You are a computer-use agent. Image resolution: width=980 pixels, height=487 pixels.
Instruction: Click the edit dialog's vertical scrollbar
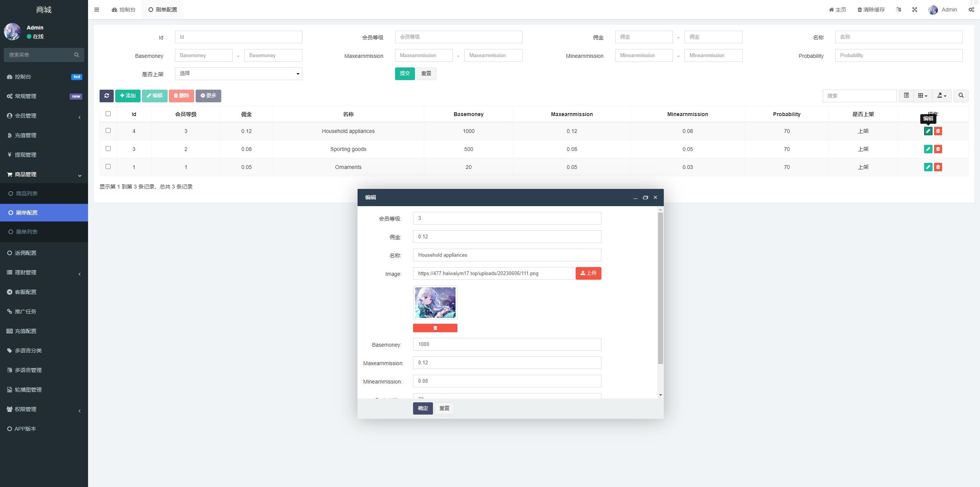point(660,287)
